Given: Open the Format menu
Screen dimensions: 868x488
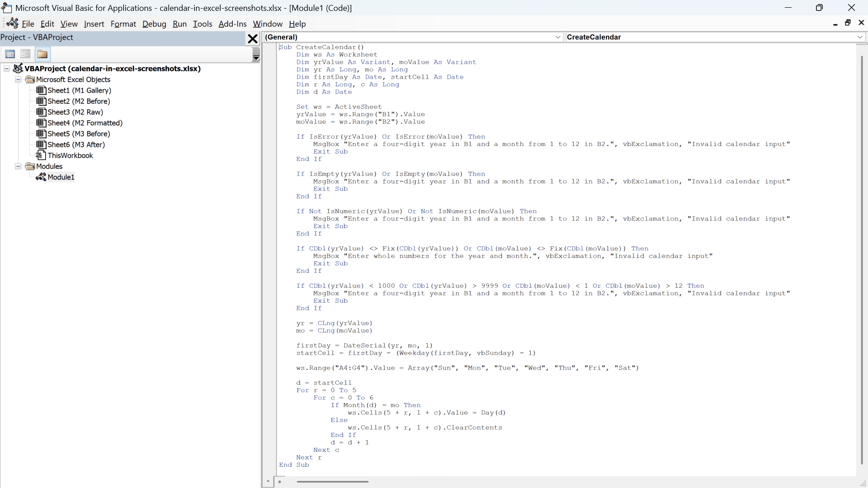Looking at the screenshot, I should tap(123, 24).
